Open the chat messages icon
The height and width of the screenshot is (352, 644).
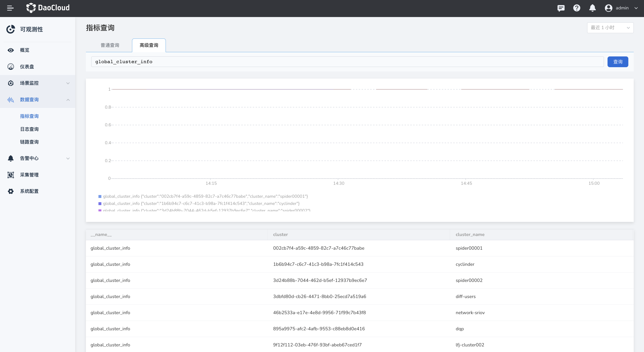click(x=561, y=8)
